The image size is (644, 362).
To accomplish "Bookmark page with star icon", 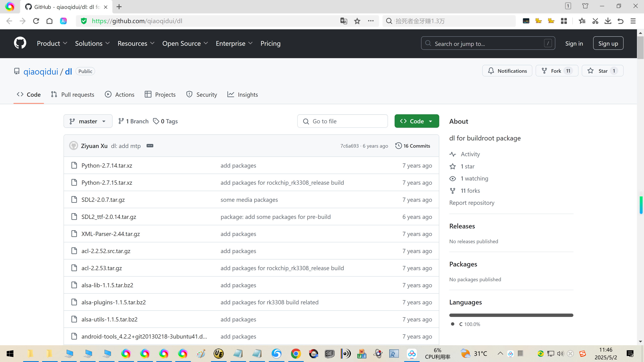I will click(357, 21).
